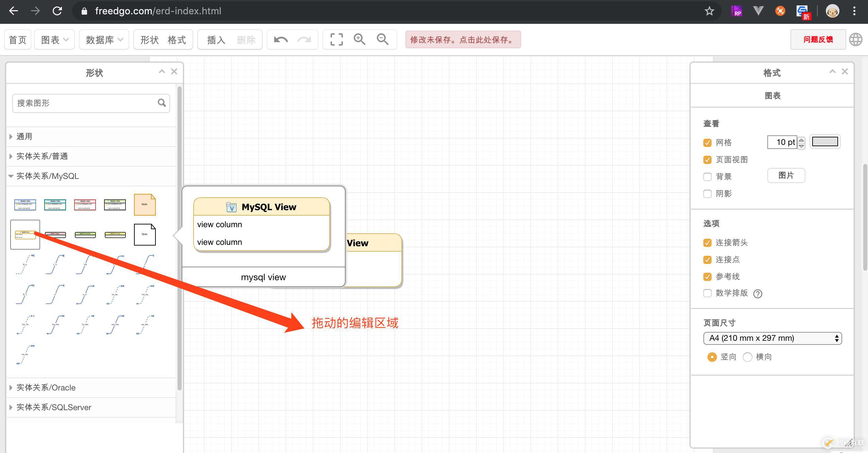Screen dimensions: 868x453
Task: Click the zoom in magnifier icon
Action: tap(359, 40)
